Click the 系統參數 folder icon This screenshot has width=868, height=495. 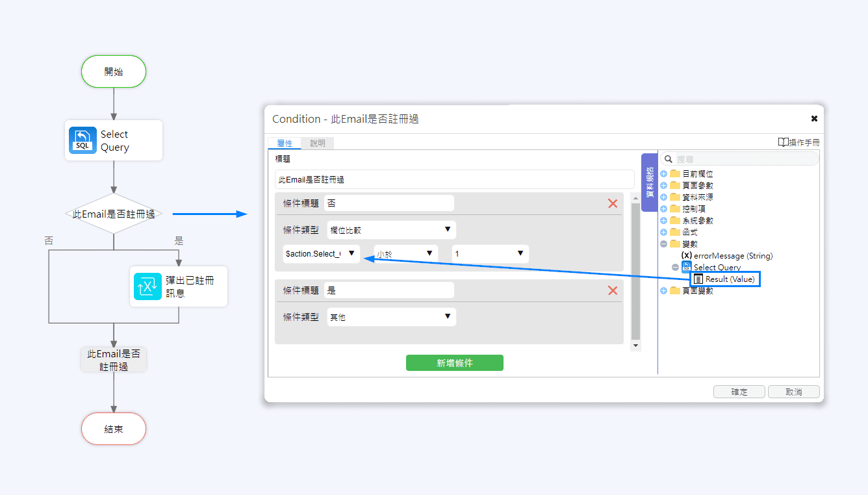675,221
